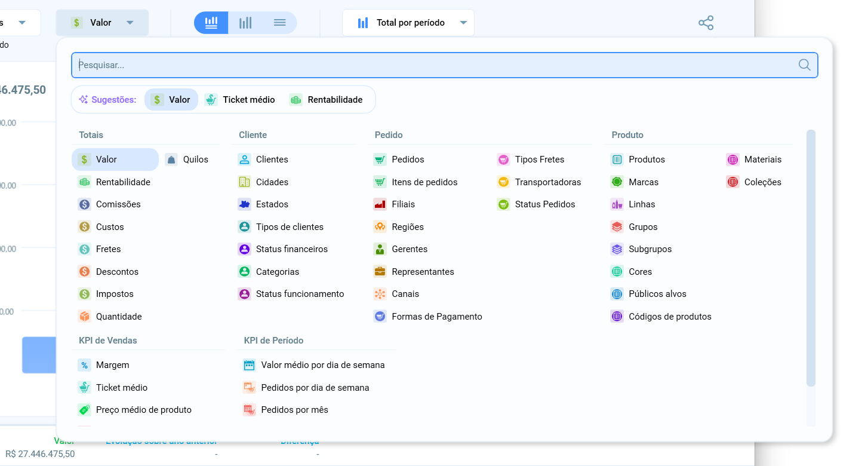Choose Tipos de clientes option
868x466 pixels.
coord(281,227)
